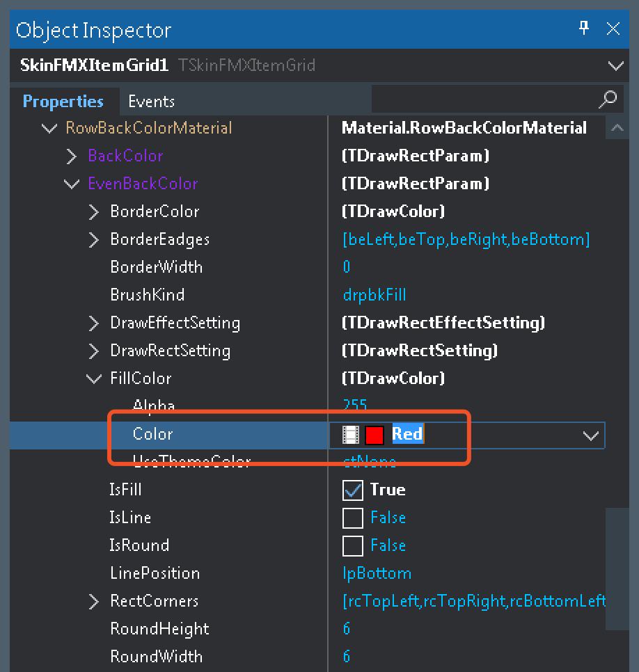The image size is (639, 672).
Task: Collapse the RowBackColorMaterial node
Action: pos(49,129)
